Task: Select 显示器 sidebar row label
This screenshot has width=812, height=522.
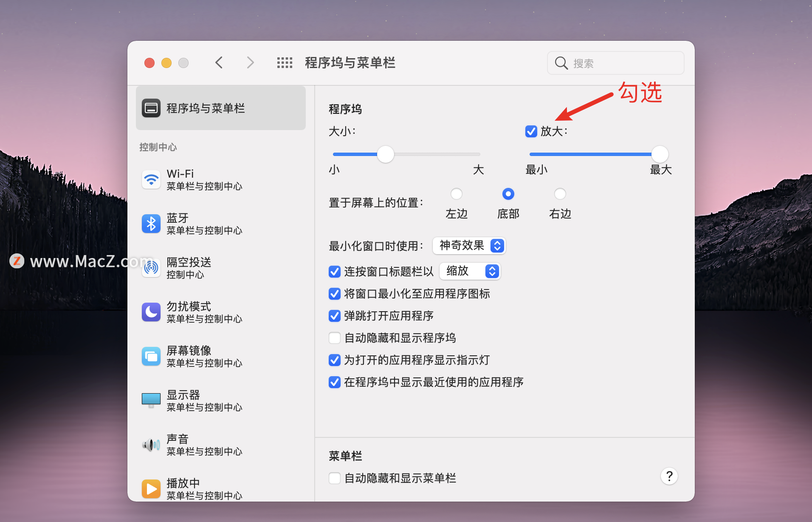Action: click(x=183, y=395)
